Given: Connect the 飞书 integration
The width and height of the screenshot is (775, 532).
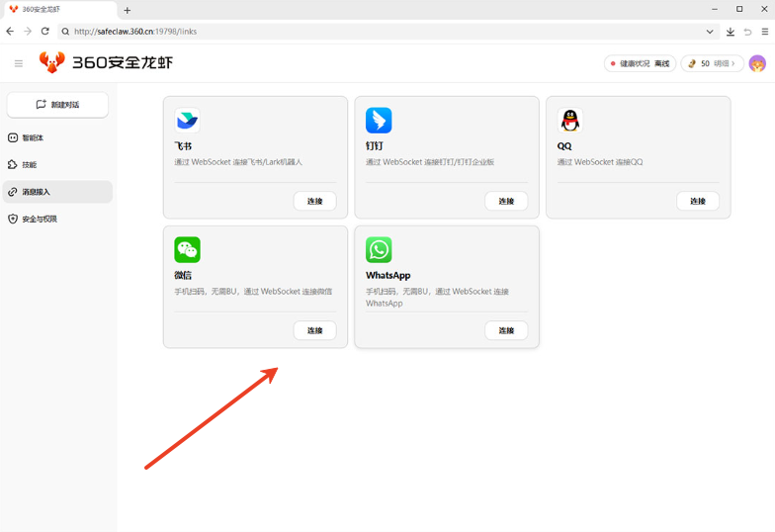Looking at the screenshot, I should coord(314,201).
